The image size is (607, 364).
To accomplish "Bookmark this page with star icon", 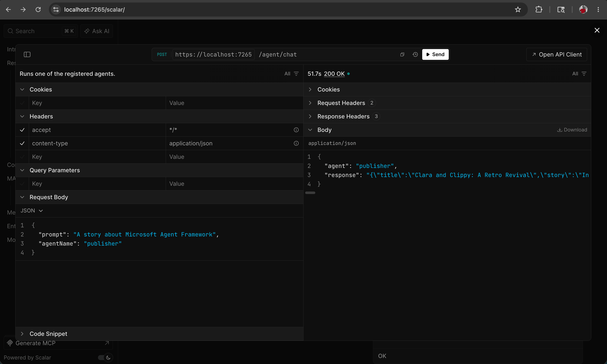I will pos(518,10).
